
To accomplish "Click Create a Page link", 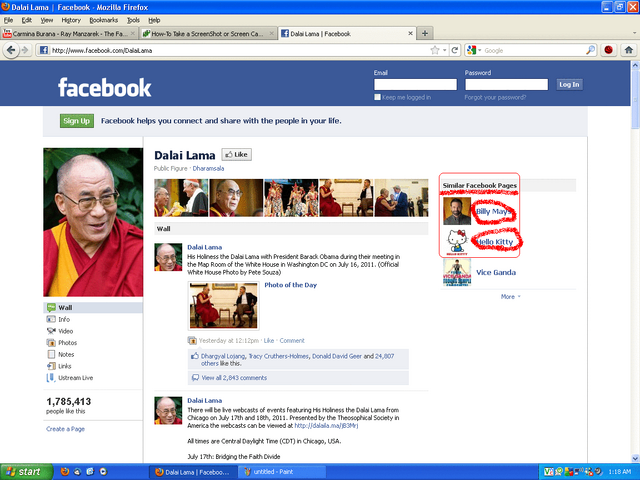I will [65, 429].
